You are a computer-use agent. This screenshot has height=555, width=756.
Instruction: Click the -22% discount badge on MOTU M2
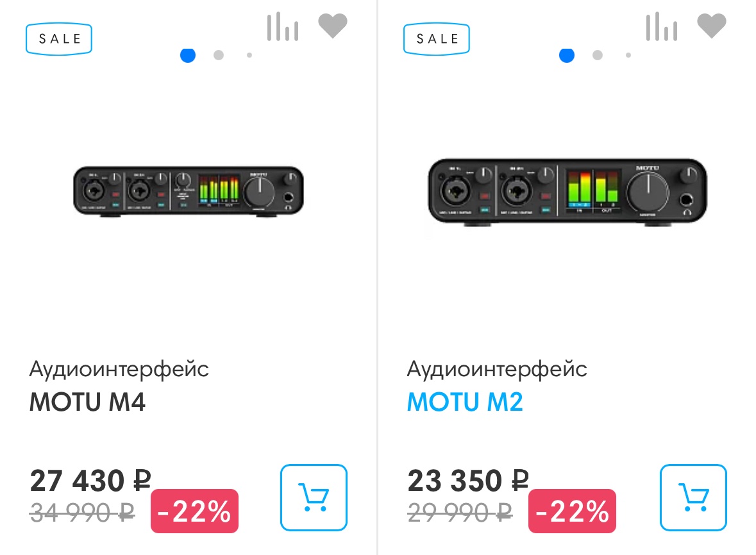click(572, 511)
